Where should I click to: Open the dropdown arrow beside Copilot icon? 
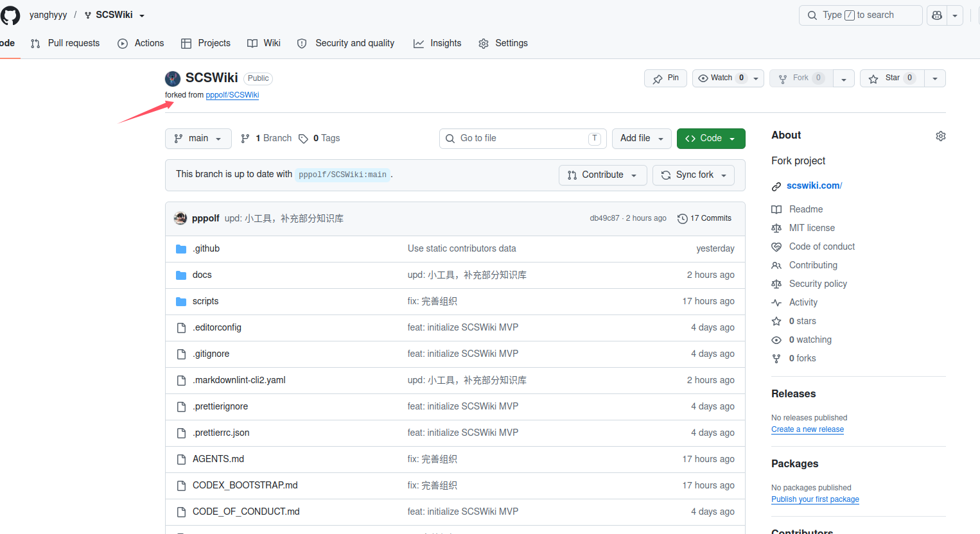(955, 15)
